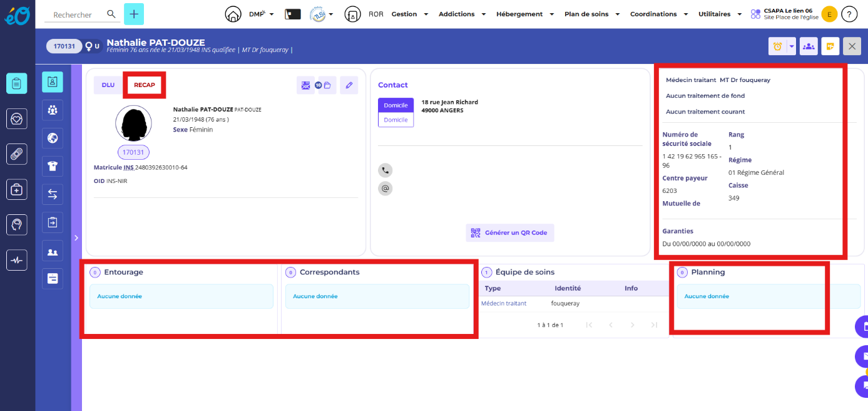Click the group people icon in patient header

tap(809, 46)
